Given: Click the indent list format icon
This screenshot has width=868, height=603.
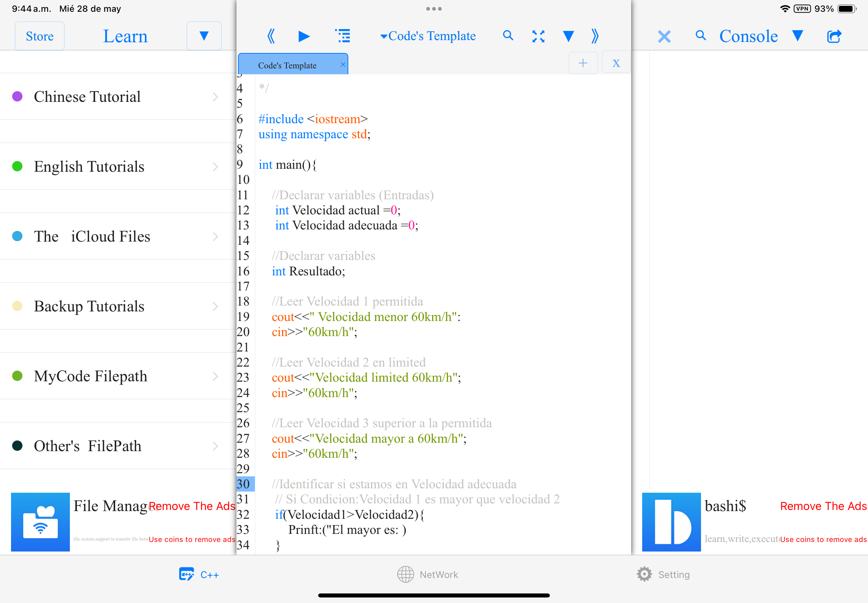Looking at the screenshot, I should (343, 36).
